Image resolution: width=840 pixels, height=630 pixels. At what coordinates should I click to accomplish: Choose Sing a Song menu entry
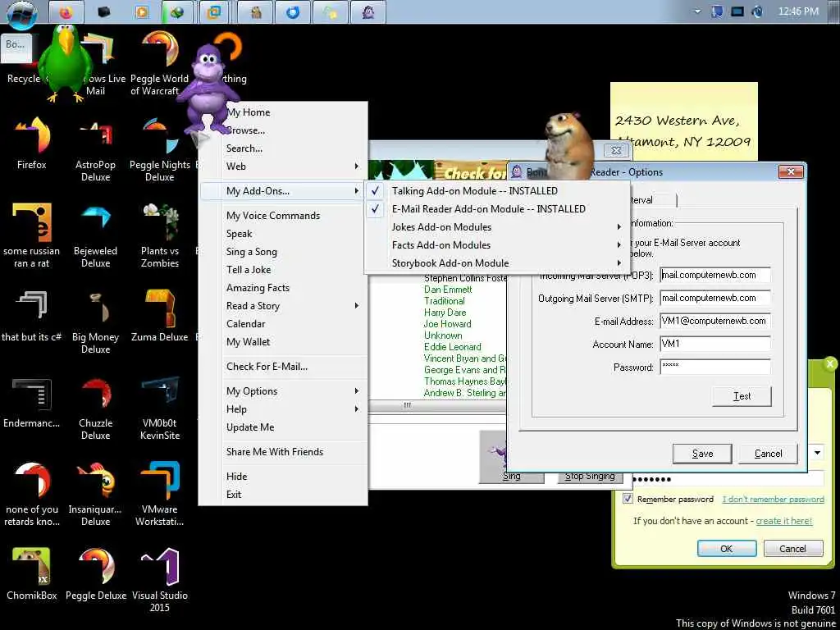coord(284,252)
